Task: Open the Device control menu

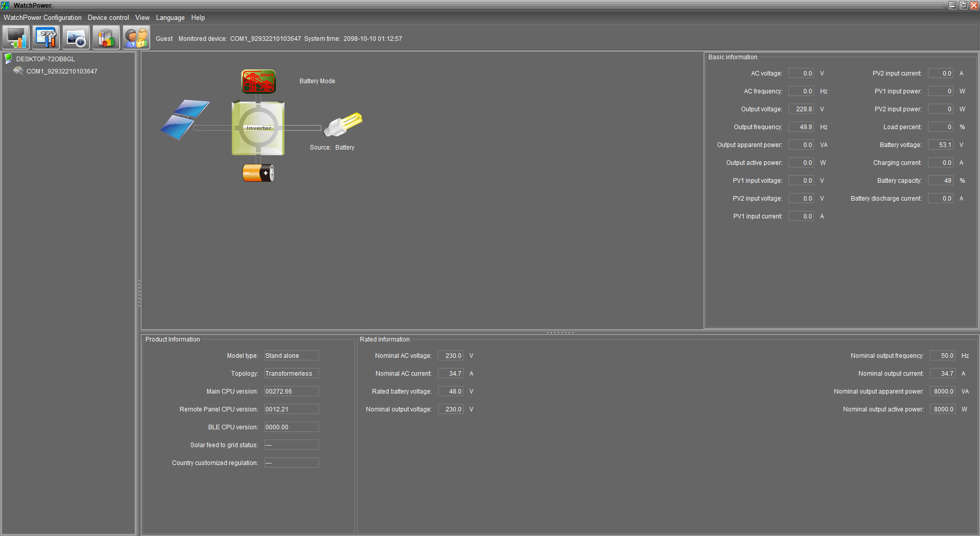Action: pyautogui.click(x=108, y=18)
